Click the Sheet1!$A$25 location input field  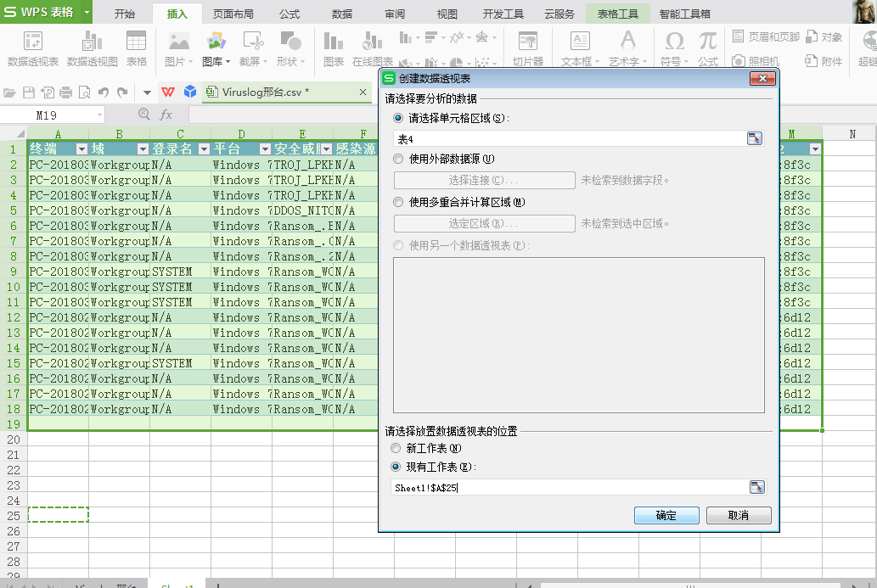pos(569,488)
